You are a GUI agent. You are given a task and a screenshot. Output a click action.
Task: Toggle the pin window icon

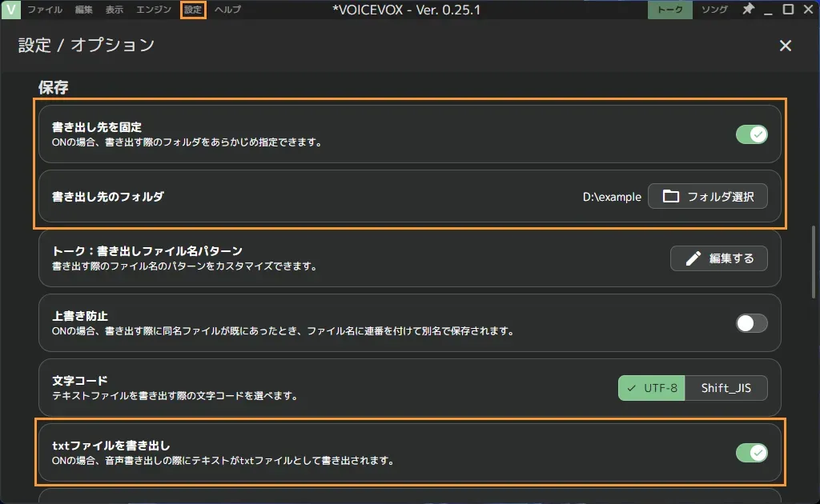749,9
